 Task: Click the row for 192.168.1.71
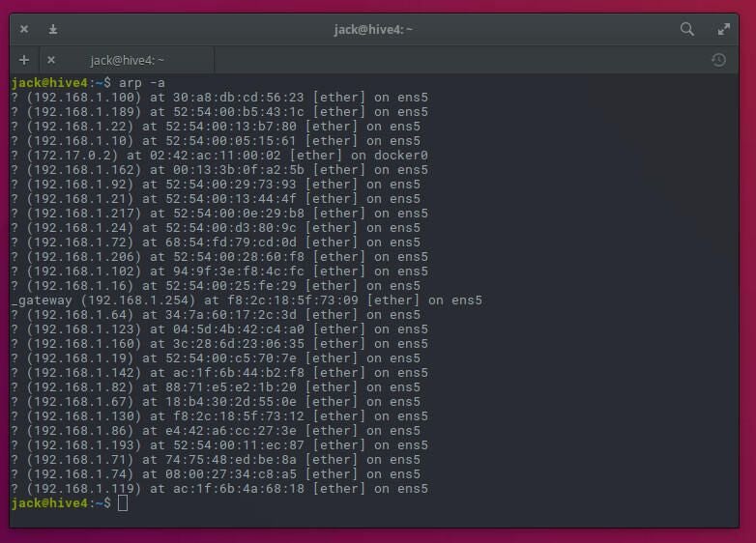216,459
